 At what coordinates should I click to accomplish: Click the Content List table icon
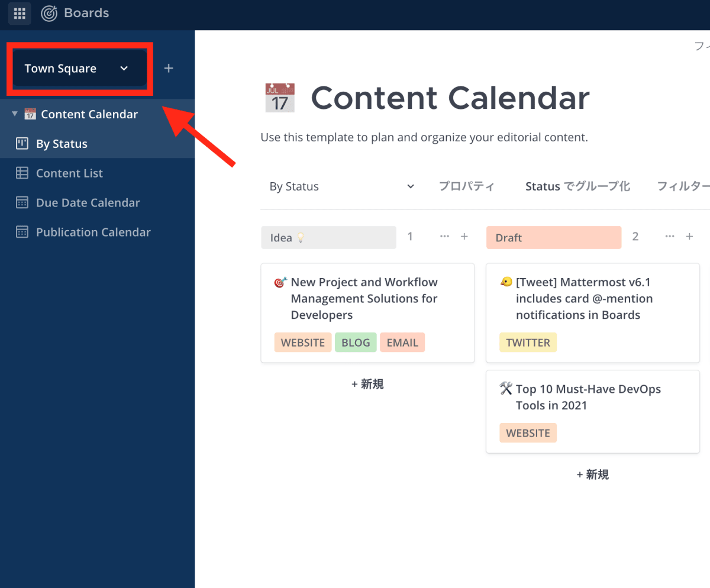pyautogui.click(x=22, y=173)
